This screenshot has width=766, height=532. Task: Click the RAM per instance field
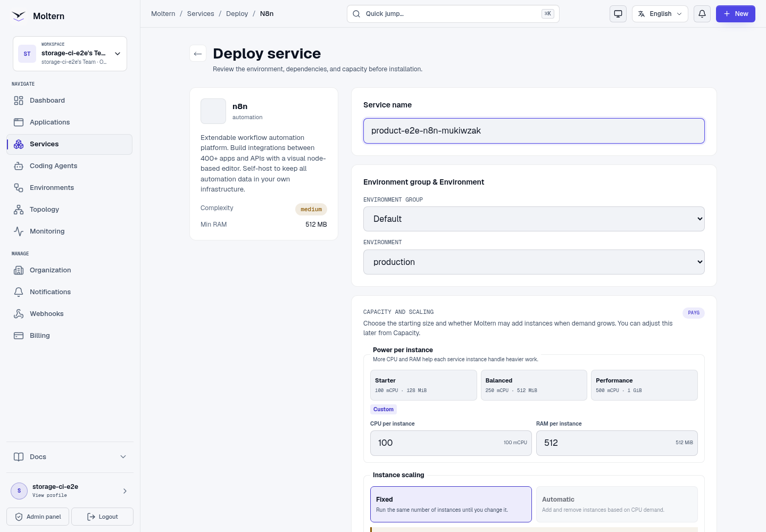pos(617,443)
